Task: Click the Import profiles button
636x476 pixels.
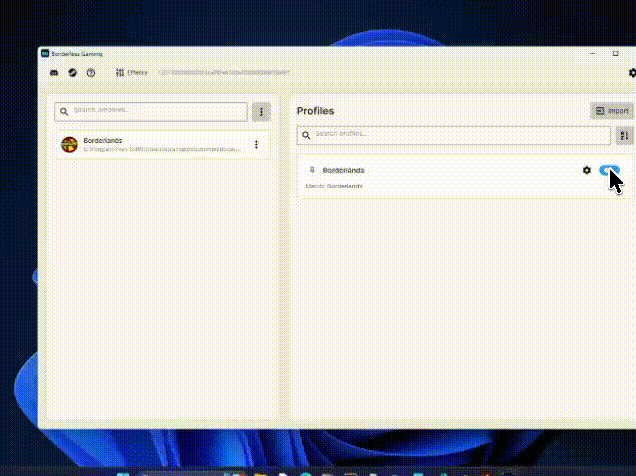Action: (612, 111)
